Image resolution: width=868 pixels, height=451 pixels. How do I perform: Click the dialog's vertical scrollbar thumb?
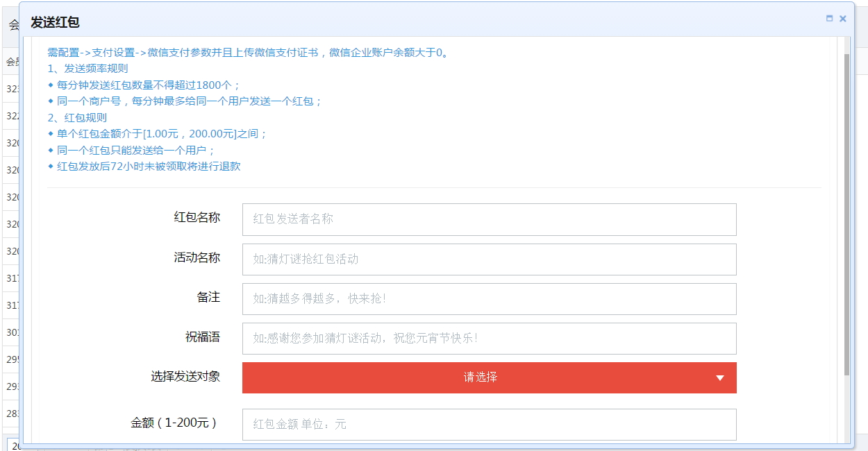tap(846, 215)
